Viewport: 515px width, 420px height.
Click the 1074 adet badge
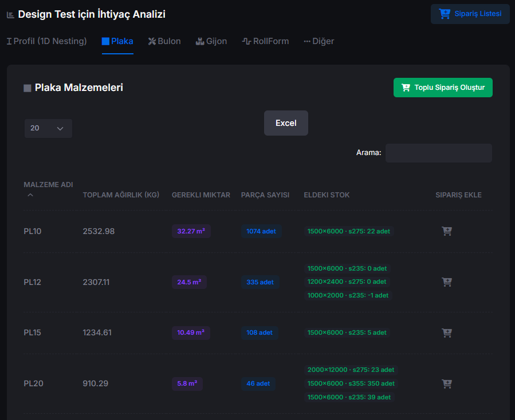coord(261,231)
